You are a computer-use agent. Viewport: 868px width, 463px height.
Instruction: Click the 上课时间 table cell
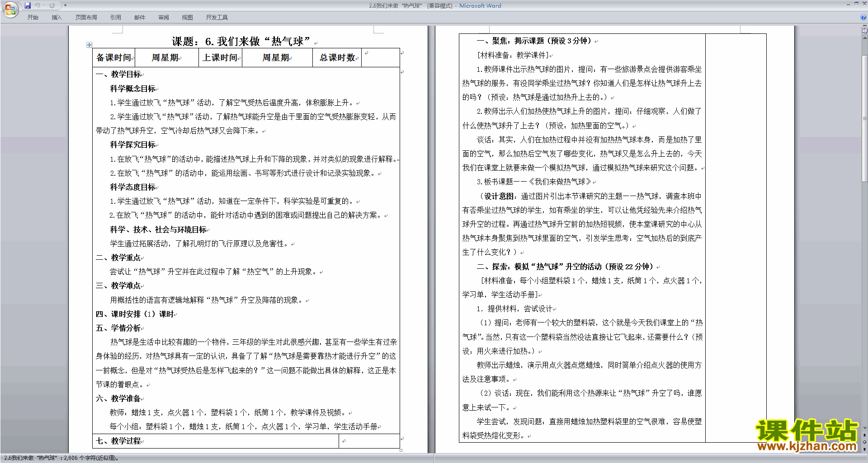point(220,58)
